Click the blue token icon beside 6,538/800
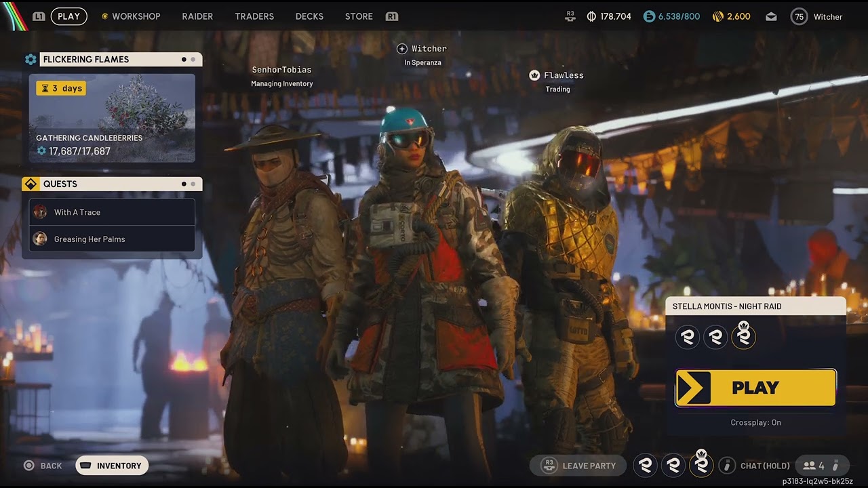868x488 pixels. coord(649,16)
